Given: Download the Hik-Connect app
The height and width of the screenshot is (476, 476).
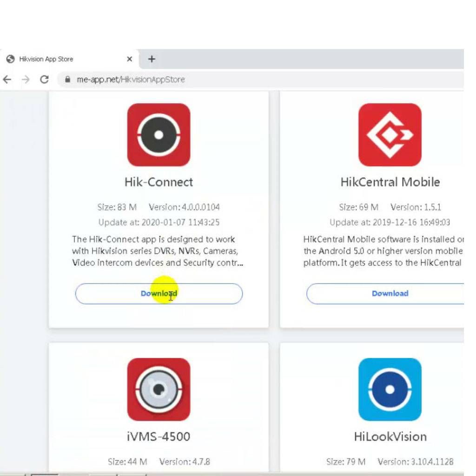Looking at the screenshot, I should (159, 294).
